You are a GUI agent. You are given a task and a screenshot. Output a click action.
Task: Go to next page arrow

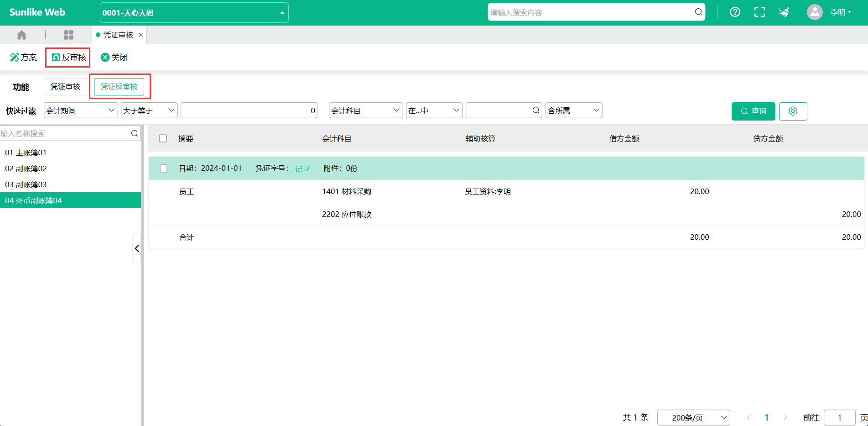click(785, 417)
